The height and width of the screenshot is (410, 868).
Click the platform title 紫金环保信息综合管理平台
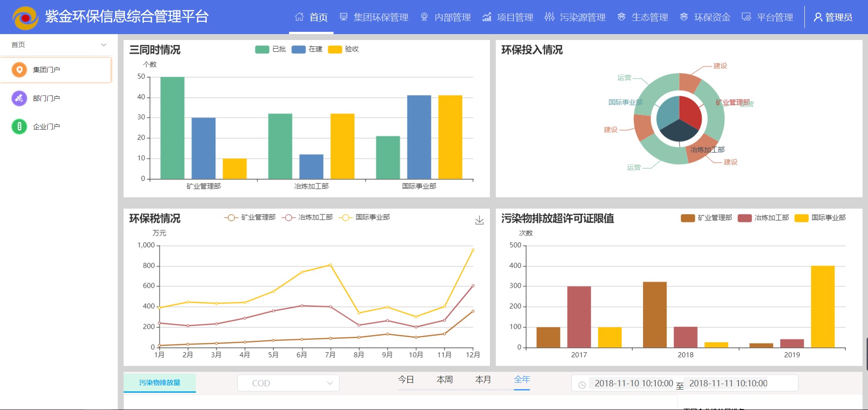click(x=127, y=17)
